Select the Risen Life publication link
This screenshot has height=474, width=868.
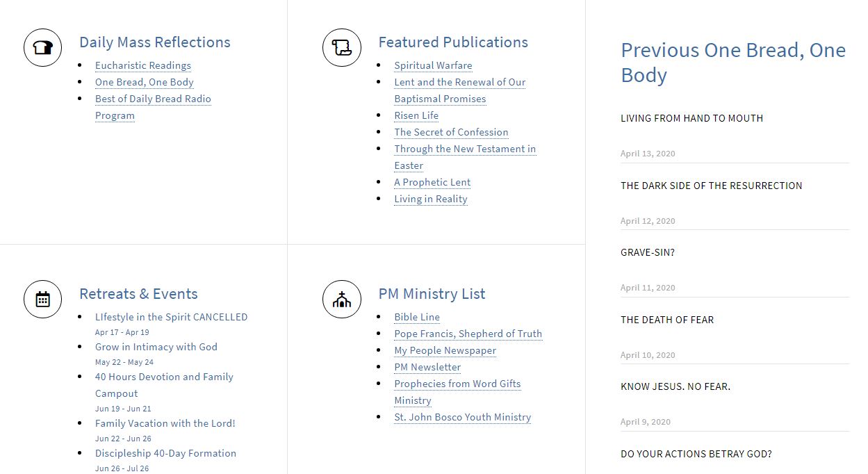pyautogui.click(x=416, y=115)
